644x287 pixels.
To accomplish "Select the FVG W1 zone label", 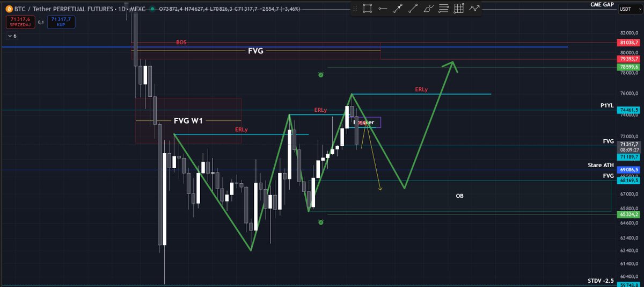I will pos(188,120).
